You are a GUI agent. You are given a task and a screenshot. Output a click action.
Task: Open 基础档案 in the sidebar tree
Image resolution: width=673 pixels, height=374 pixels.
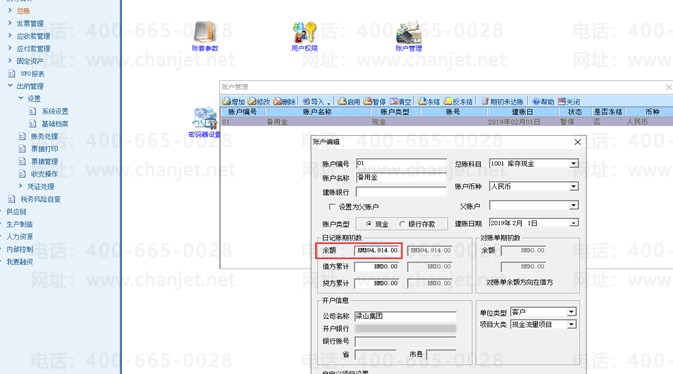pos(55,124)
